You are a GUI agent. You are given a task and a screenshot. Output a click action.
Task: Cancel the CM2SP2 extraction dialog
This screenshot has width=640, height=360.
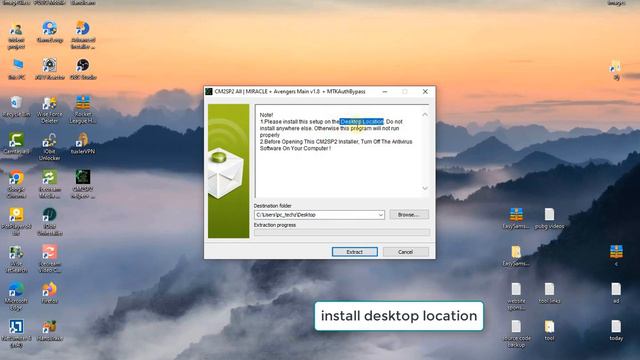tap(405, 252)
